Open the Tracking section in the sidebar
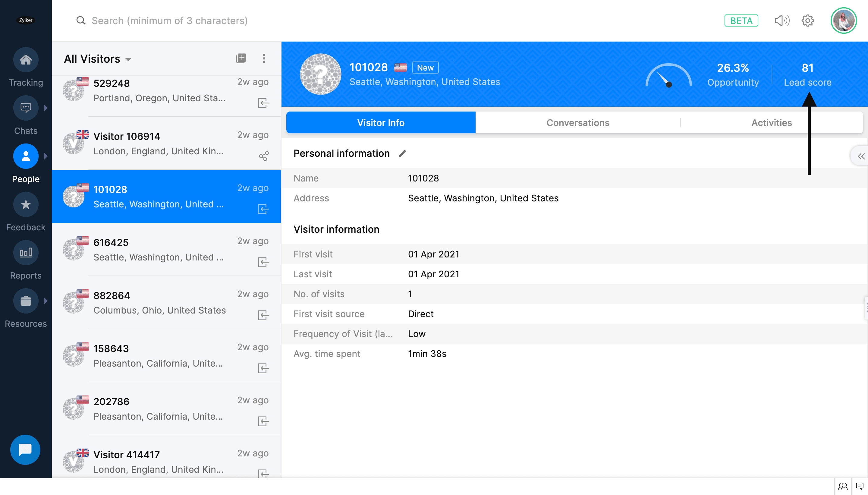868x495 pixels. (x=26, y=60)
